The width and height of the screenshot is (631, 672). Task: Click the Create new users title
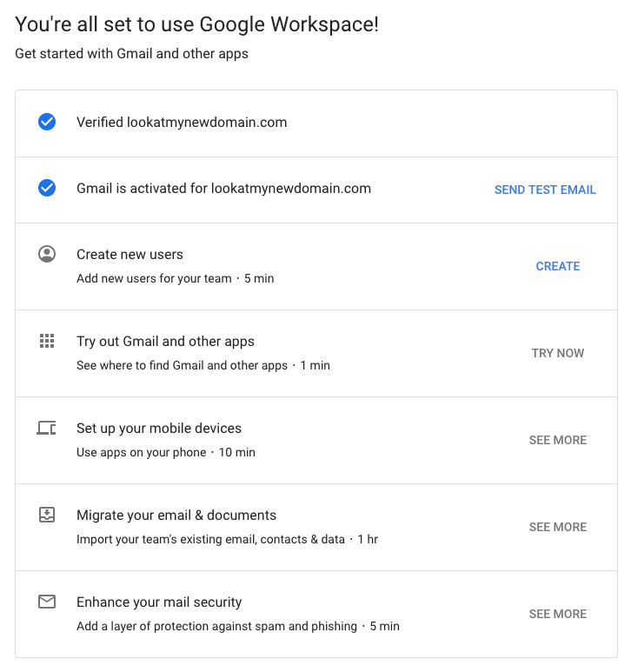click(x=130, y=255)
